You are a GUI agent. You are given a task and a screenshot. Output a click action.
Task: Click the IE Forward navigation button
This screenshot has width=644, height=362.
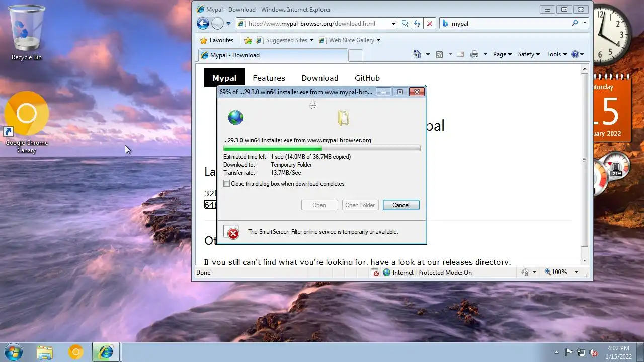[217, 23]
